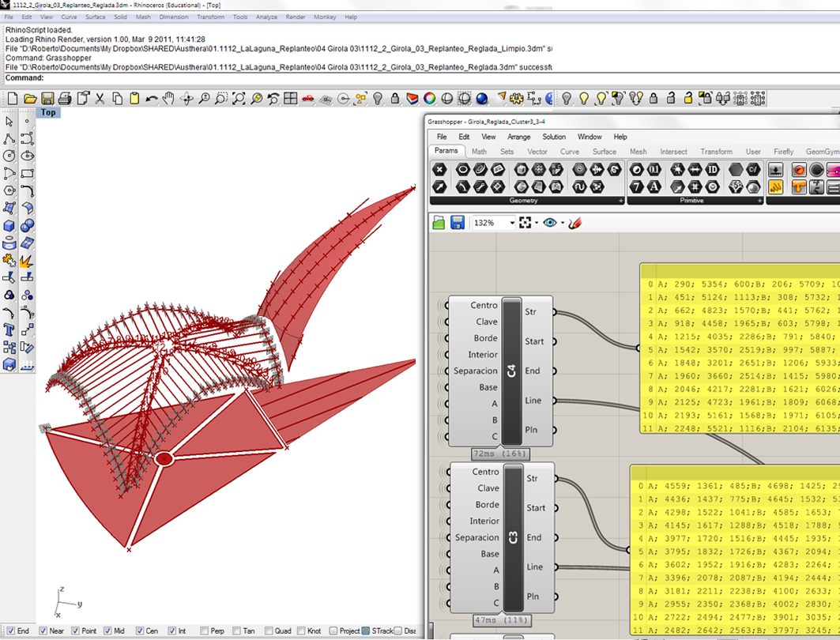Open the zoom-extents dropdown arrow in Grasshopper
Viewport: 840px width, 640px height.
pyautogui.click(x=537, y=223)
